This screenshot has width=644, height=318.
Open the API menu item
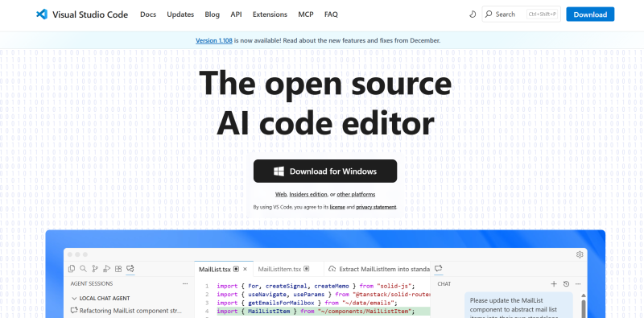tap(236, 14)
